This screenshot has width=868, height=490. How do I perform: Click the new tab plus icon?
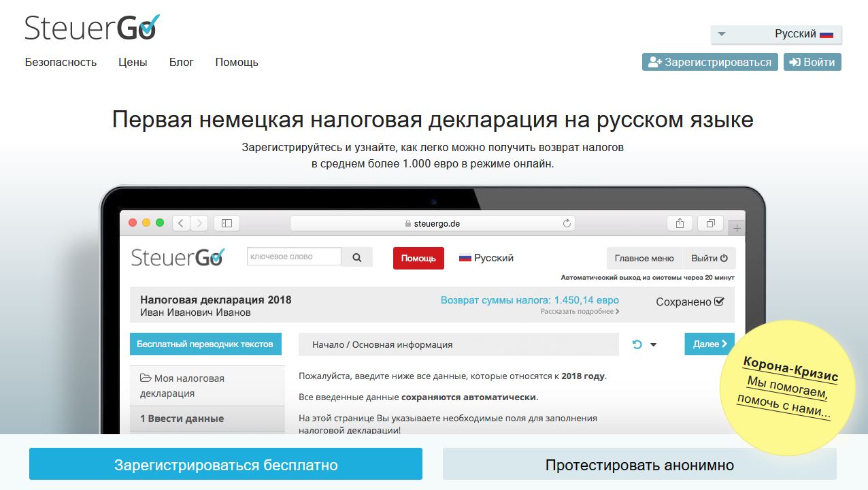737,228
